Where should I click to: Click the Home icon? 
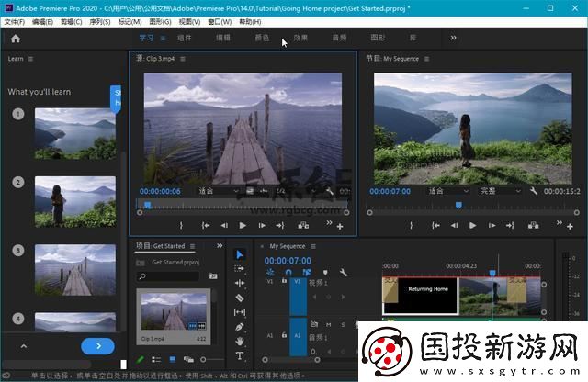tap(16, 39)
